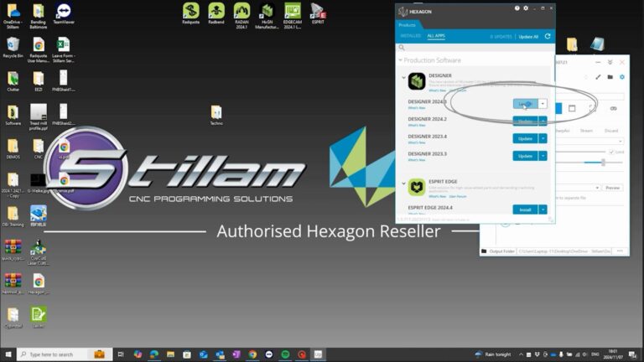The height and width of the screenshot is (362, 644).
Task: Click the refresh icon in Hexagon launcher
Action: pyautogui.click(x=548, y=36)
